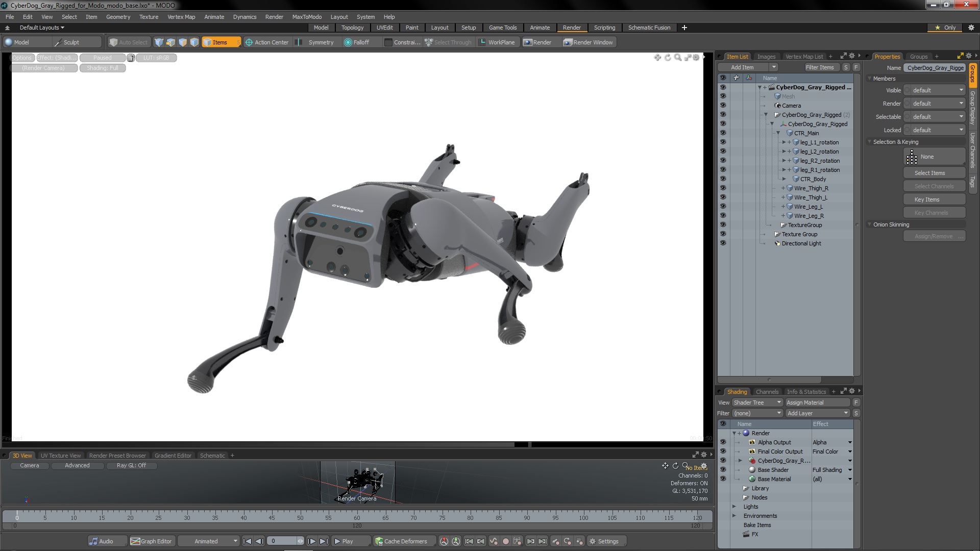This screenshot has width=980, height=551.
Task: Toggle WorkPlane
Action: click(497, 42)
